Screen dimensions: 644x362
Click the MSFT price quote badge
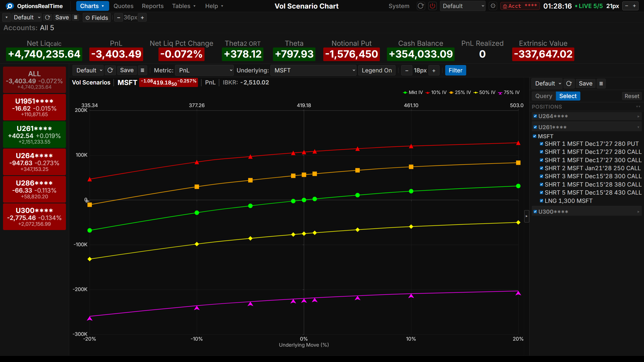click(169, 82)
